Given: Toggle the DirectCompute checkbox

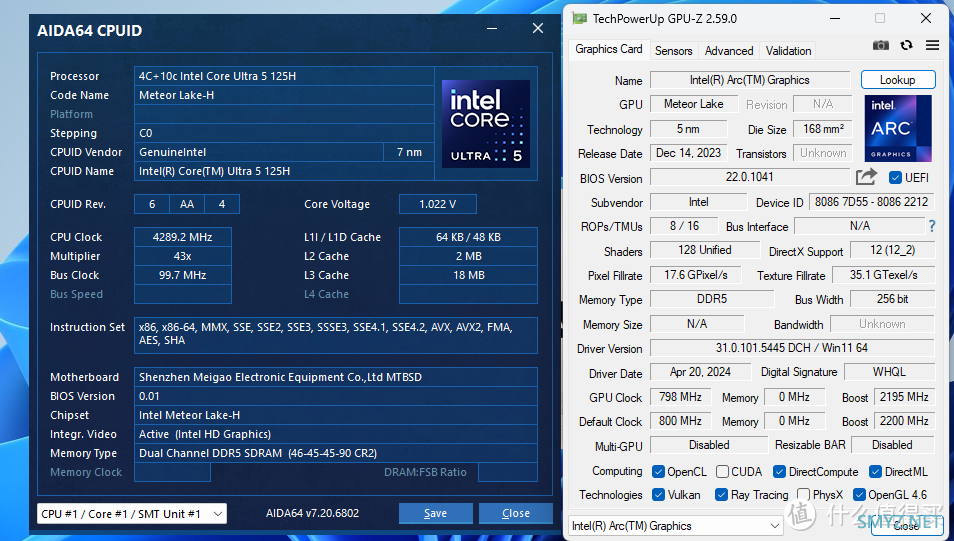Looking at the screenshot, I should click(x=779, y=472).
